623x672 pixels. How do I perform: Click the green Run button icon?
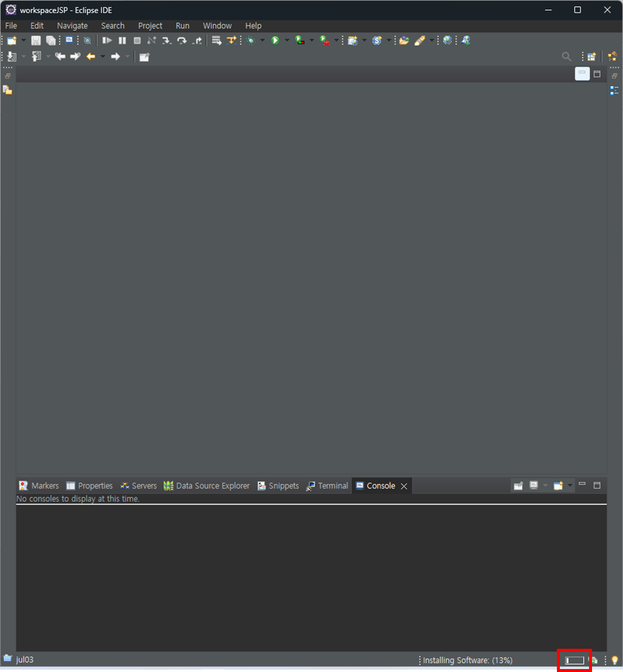tap(275, 40)
